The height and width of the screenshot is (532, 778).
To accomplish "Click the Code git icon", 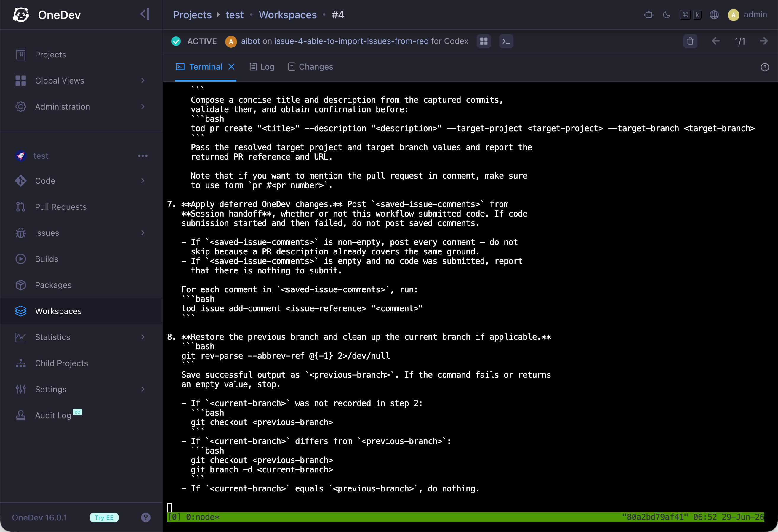I will pyautogui.click(x=21, y=181).
